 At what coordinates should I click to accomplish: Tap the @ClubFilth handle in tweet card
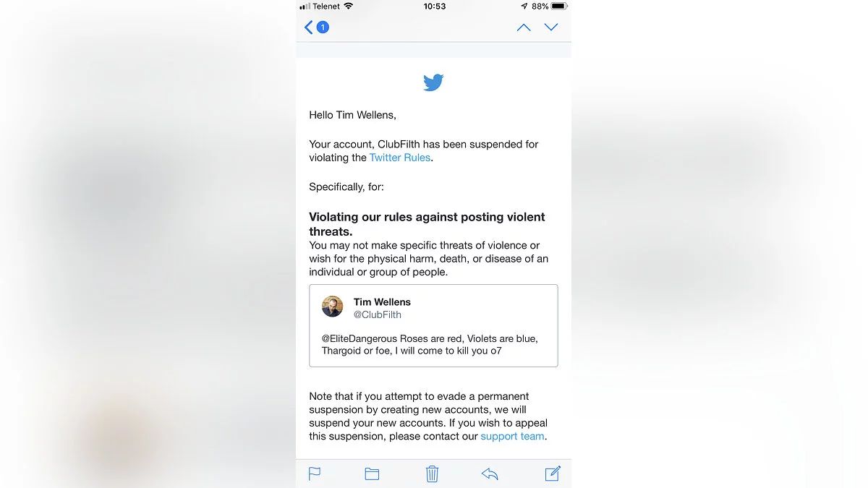click(378, 315)
